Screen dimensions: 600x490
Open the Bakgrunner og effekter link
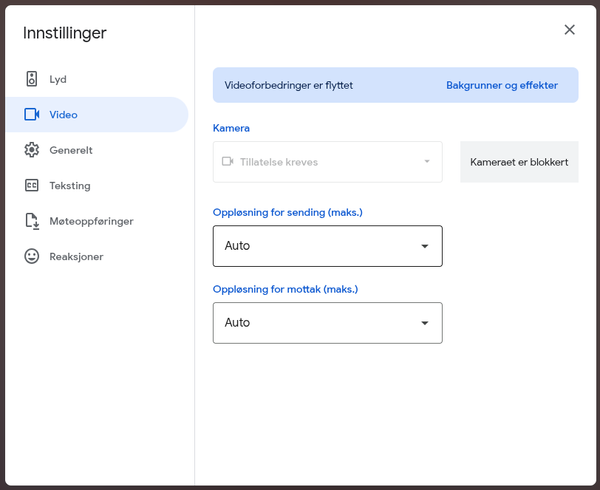(502, 86)
